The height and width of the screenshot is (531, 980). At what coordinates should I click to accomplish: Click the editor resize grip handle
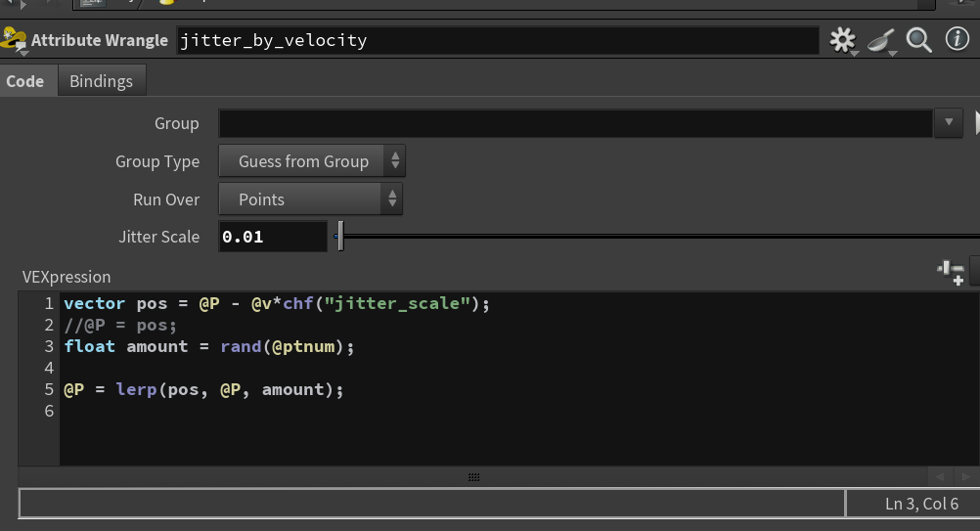[x=473, y=477]
